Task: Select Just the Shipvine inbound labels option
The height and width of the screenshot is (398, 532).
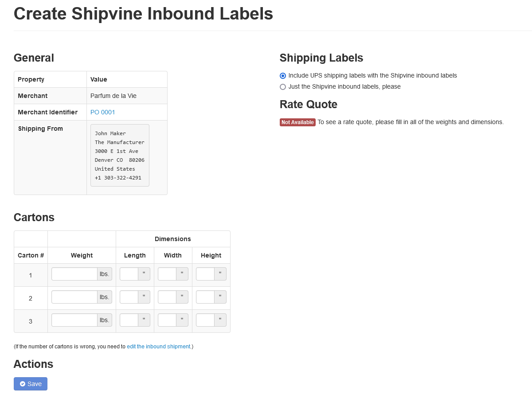Action: tap(283, 87)
